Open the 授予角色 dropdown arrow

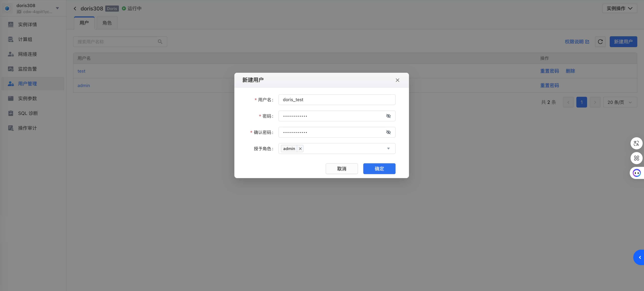tap(388, 149)
